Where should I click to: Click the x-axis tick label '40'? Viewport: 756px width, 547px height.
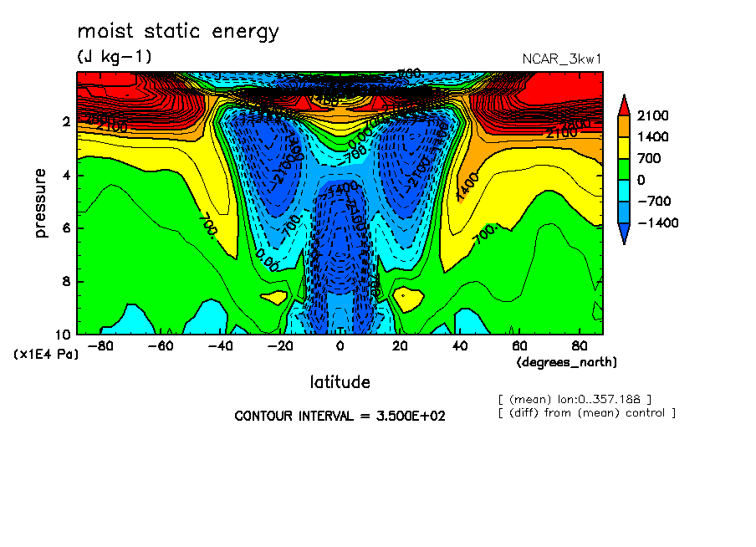460,346
